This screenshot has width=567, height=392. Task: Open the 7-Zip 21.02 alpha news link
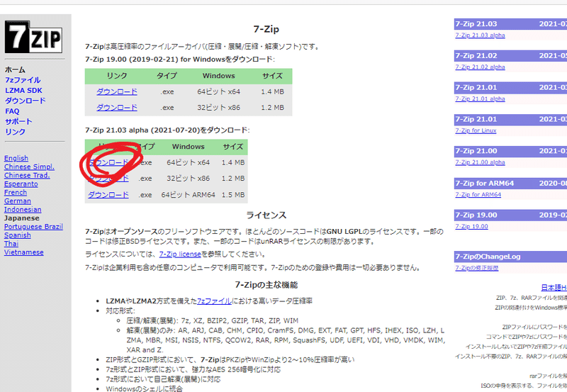[x=480, y=67]
